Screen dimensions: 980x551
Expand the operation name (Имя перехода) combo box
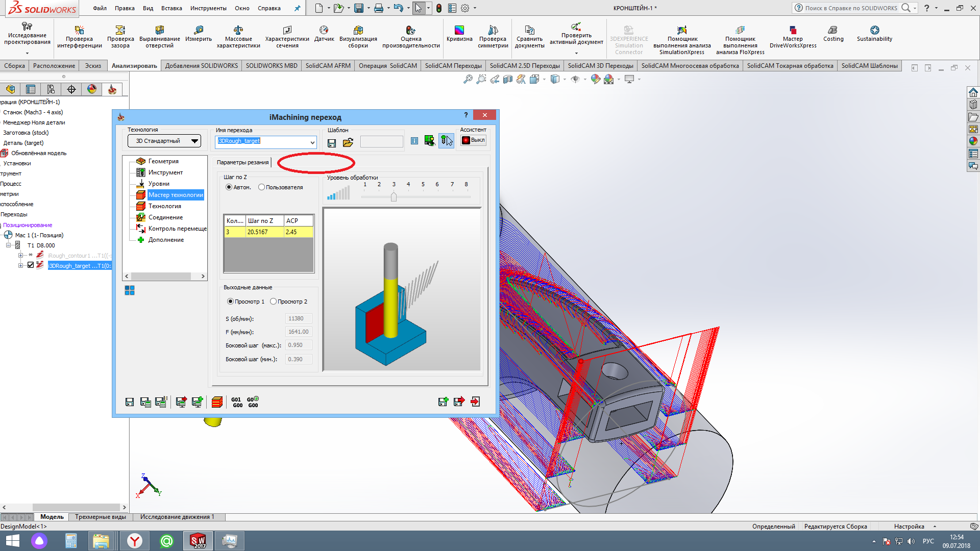tap(312, 142)
